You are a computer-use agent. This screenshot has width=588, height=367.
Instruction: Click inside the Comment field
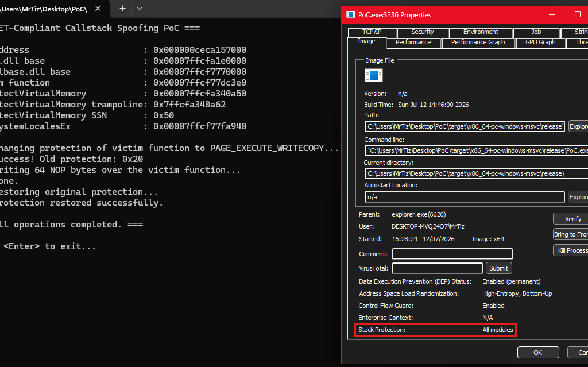tap(452, 254)
